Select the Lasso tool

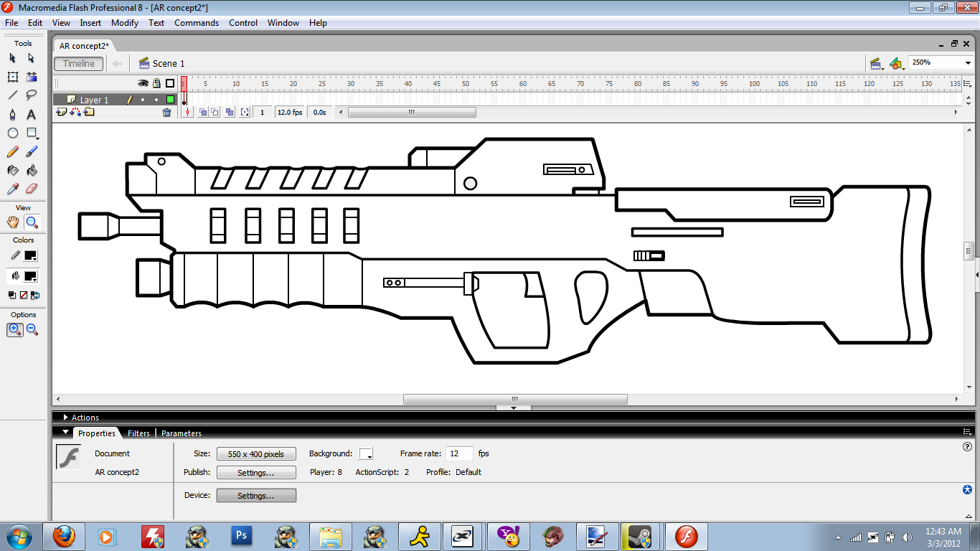click(x=32, y=95)
